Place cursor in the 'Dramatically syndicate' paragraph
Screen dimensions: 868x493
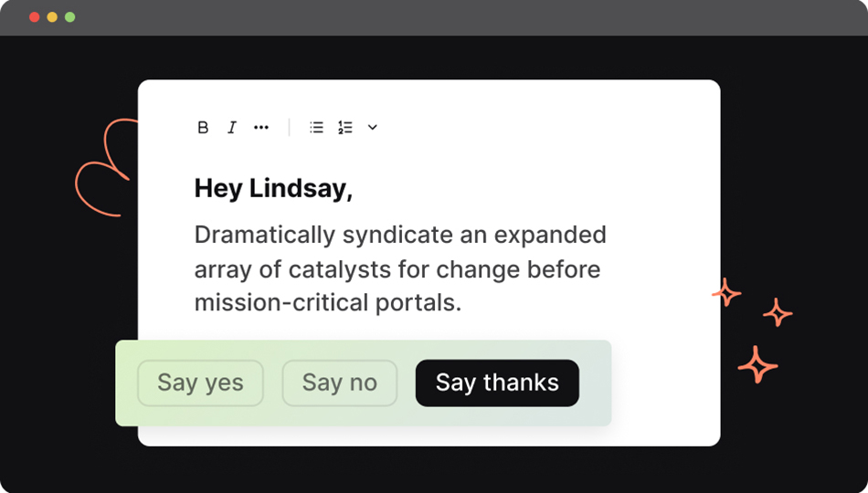coord(399,236)
